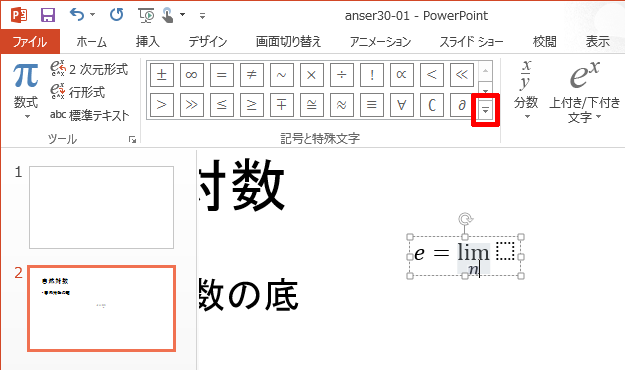Insert the for-all symbol

401,105
